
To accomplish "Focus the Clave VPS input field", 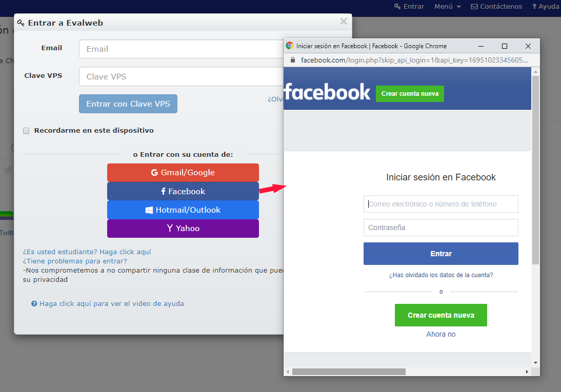I will point(182,76).
